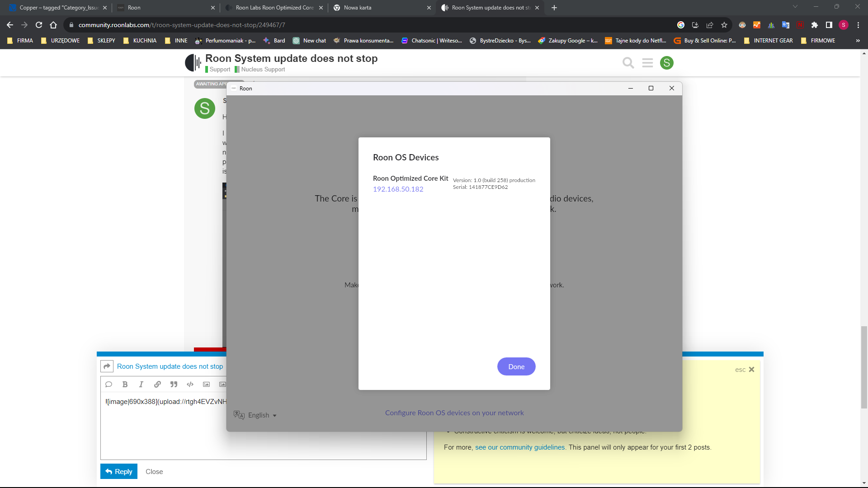
Task: Open the Bard bookmark
Action: tap(274, 41)
